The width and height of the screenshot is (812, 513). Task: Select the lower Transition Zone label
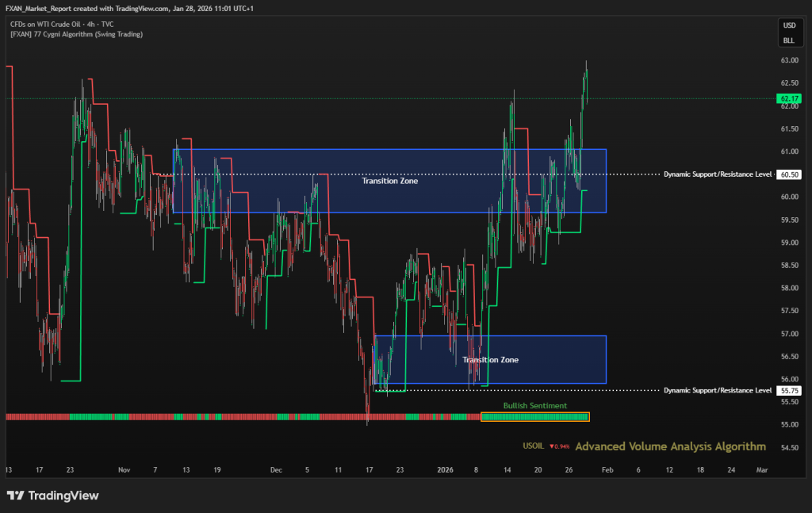tap(490, 360)
